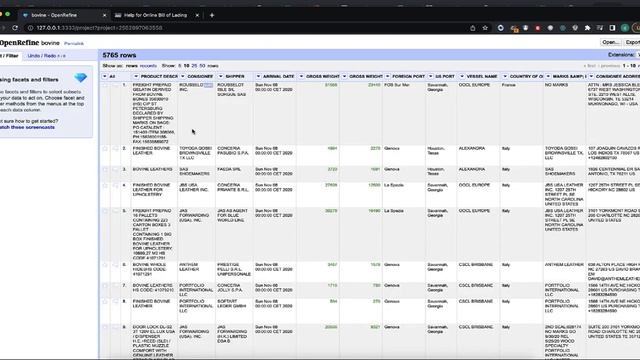Show 25 rows per page
This screenshot has width=640, height=360.
pos(194,66)
